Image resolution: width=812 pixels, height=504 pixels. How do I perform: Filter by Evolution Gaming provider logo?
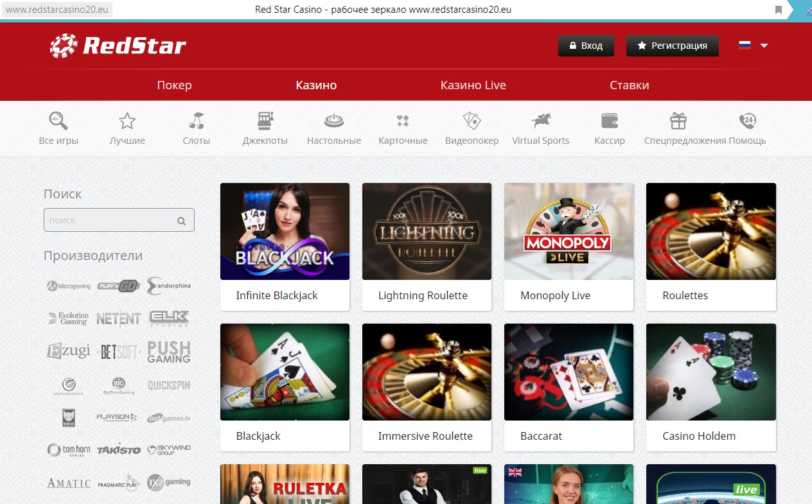point(69,318)
